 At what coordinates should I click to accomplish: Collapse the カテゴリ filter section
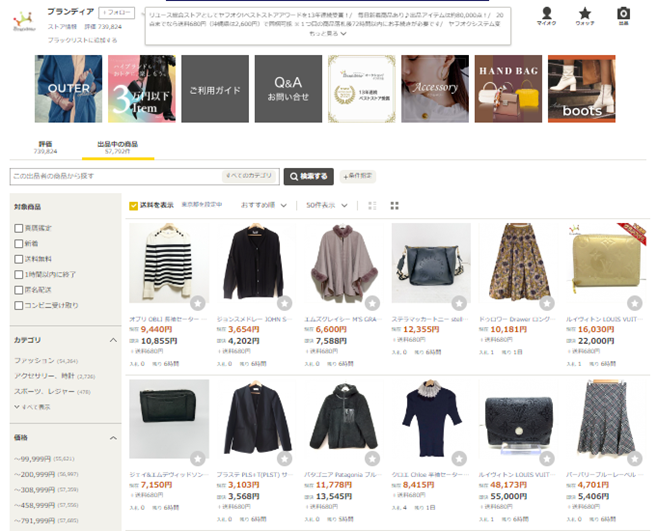click(113, 340)
